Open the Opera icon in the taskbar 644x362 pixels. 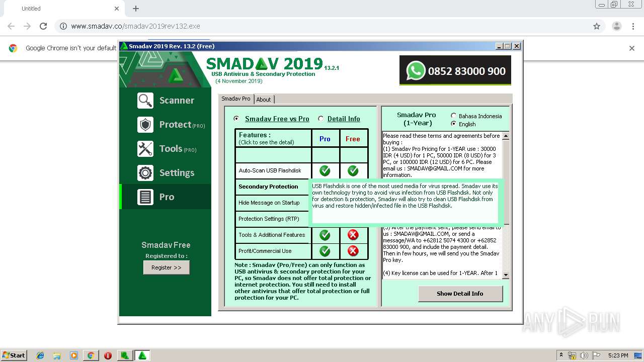click(108, 355)
